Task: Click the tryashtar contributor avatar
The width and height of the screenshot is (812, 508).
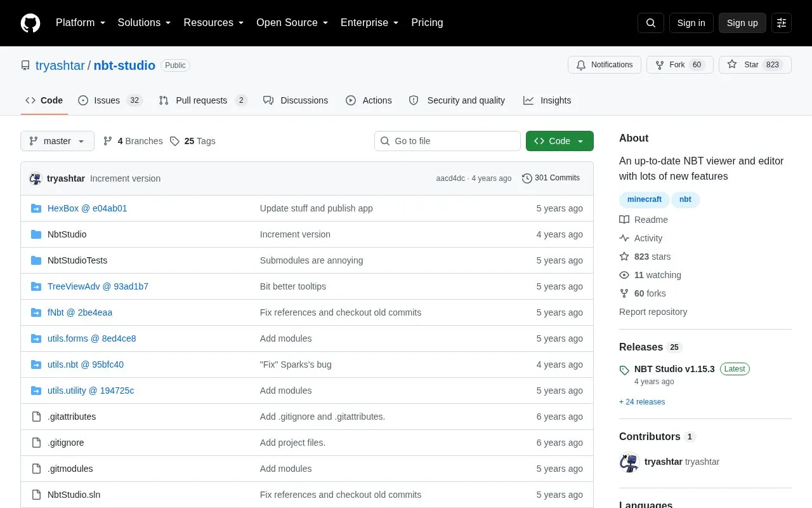Action: pos(629,462)
